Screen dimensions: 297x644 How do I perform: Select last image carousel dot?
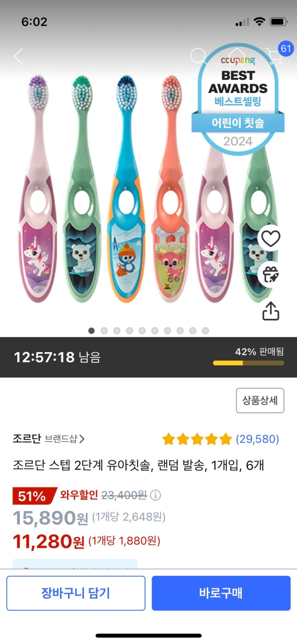pyautogui.click(x=205, y=331)
